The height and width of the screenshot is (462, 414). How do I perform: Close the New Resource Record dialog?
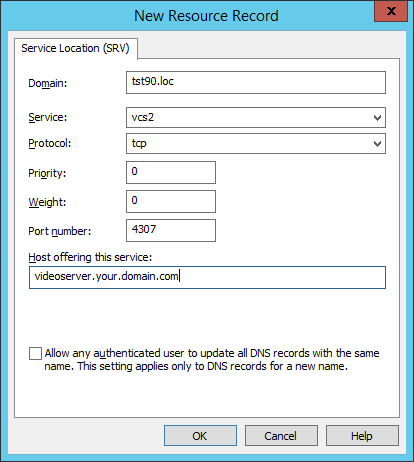[x=391, y=11]
